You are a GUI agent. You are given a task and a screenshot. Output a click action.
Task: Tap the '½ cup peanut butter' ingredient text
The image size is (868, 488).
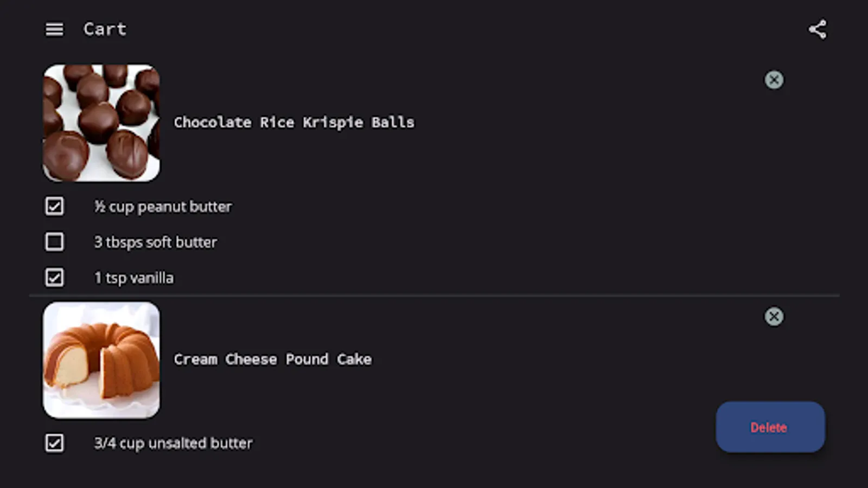click(163, 207)
